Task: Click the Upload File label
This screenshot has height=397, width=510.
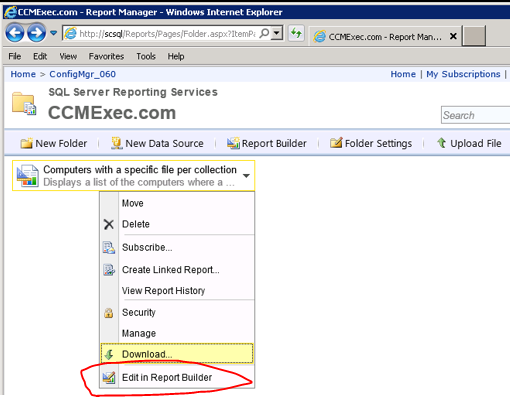Action: (476, 143)
